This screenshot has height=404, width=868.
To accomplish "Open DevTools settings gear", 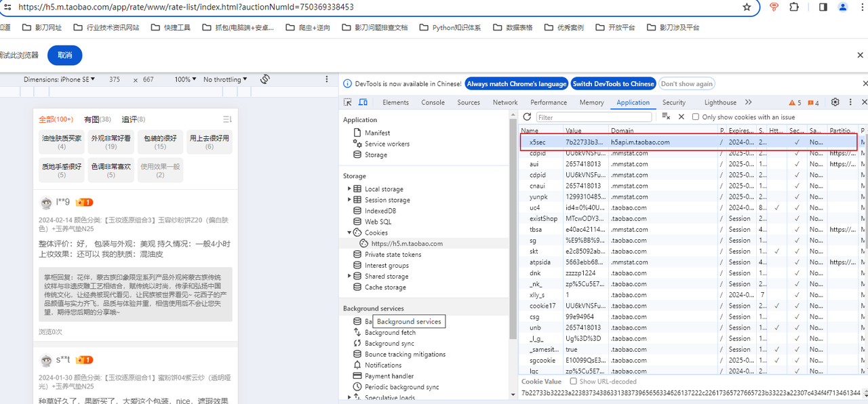I will point(835,102).
